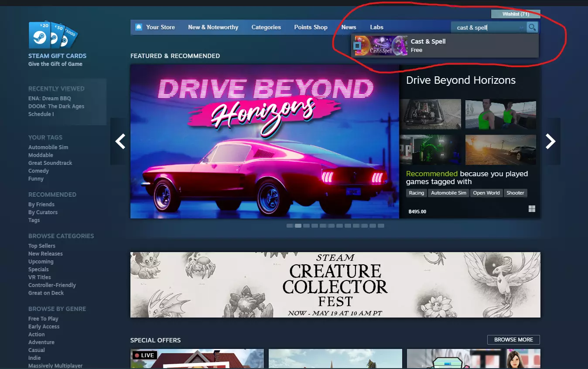
Task: Open the Early Access genre
Action: tap(44, 327)
